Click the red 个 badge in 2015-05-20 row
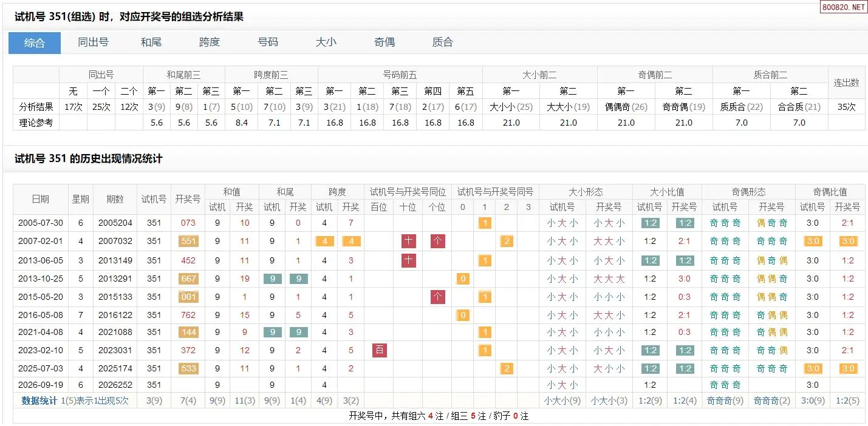Viewport: 868px width, 426px height. (438, 297)
